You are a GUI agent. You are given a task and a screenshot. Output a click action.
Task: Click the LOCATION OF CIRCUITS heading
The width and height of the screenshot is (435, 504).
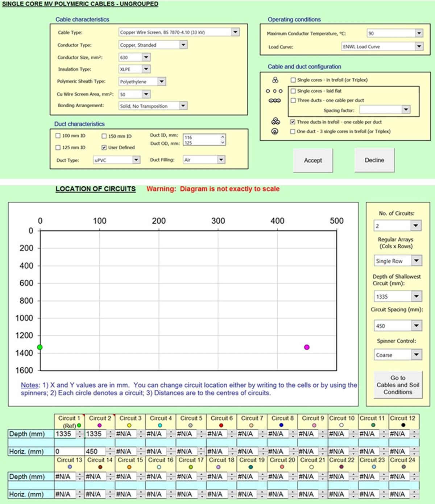[96, 189]
